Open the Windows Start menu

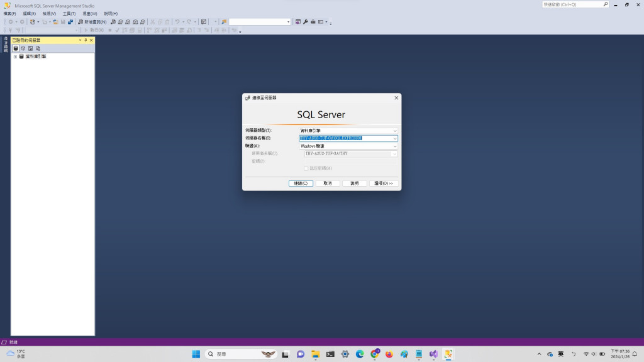(196, 354)
